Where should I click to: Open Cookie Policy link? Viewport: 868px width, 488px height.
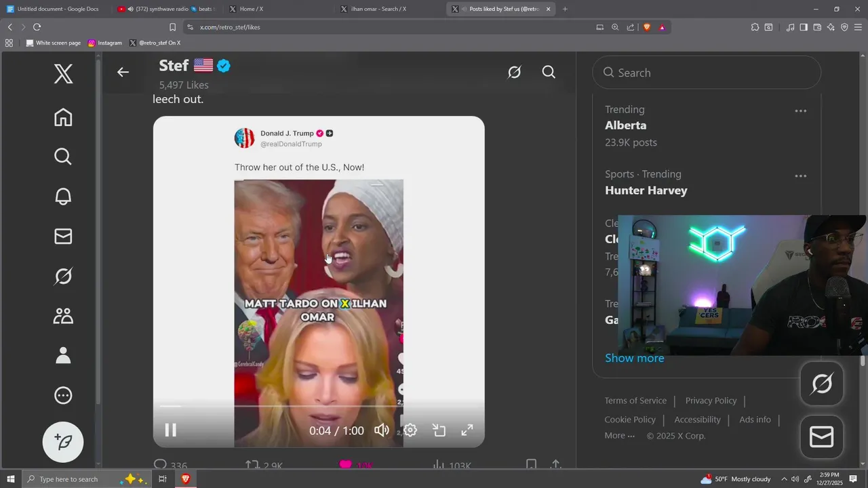coord(630,420)
